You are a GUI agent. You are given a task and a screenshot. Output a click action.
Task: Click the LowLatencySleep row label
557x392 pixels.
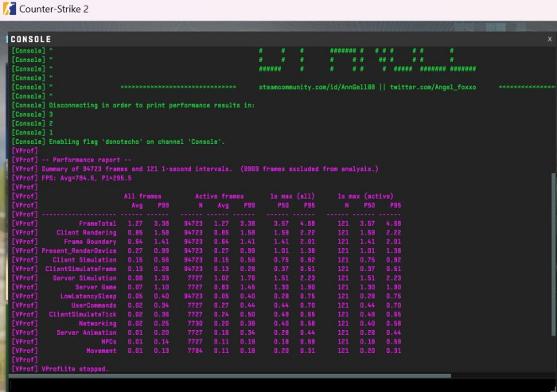tap(88, 296)
